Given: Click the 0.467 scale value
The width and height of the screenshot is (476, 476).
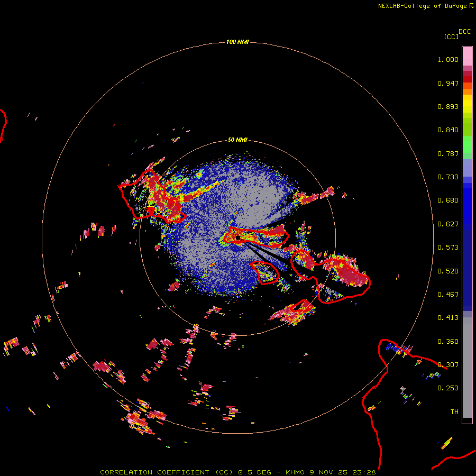Looking at the screenshot, I should 448,295.
